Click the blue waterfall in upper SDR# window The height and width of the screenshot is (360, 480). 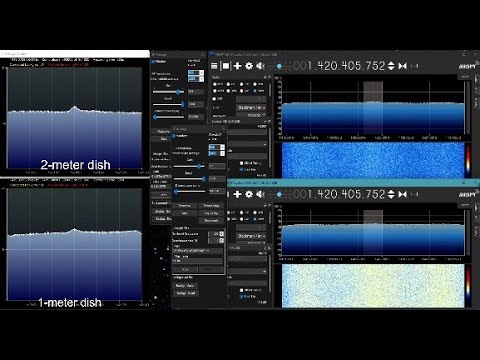(x=373, y=160)
